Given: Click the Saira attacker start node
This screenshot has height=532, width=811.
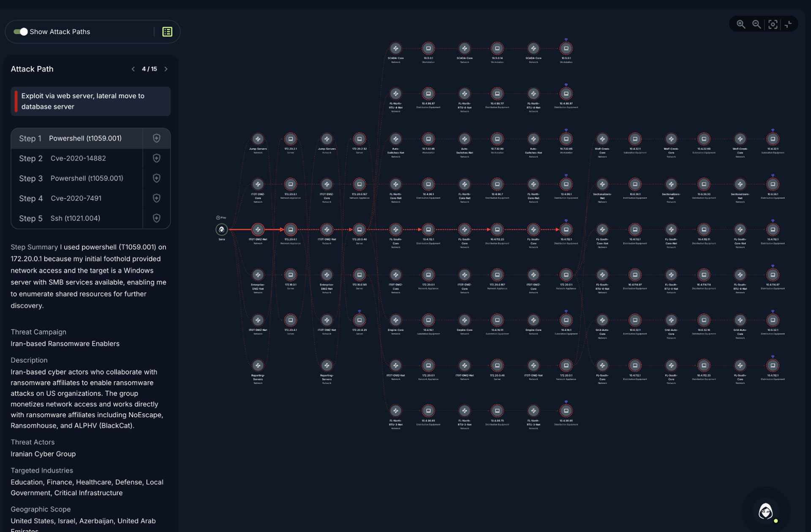Looking at the screenshot, I should (x=221, y=230).
